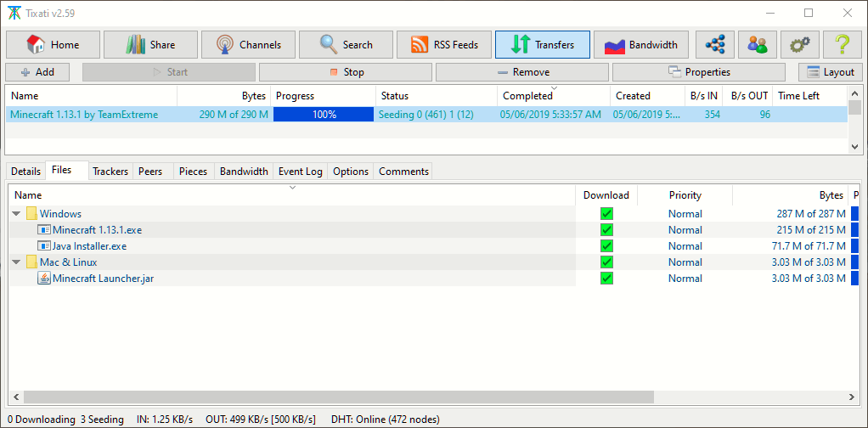Click Minecraft Launcher.jar java icon
The width and height of the screenshot is (868, 428).
click(44, 278)
